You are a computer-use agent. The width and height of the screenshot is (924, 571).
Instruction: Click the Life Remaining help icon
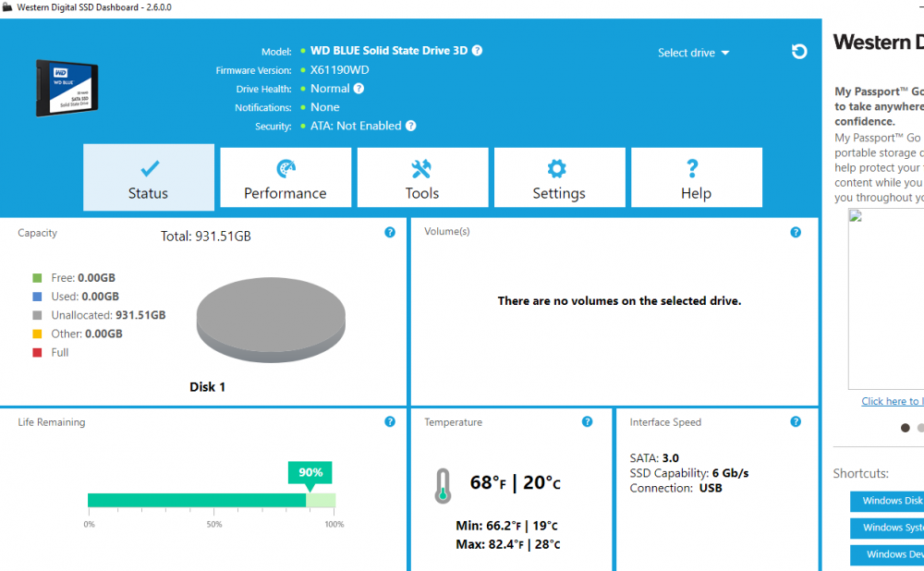click(x=390, y=421)
